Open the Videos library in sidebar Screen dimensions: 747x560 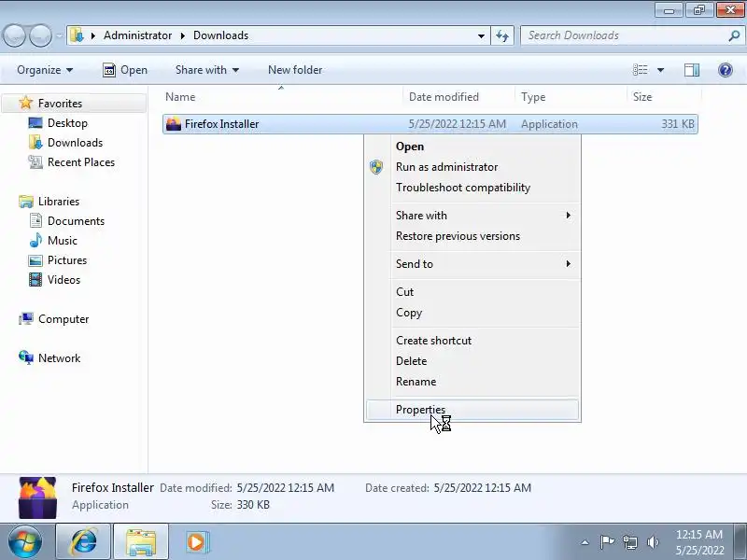[63, 279]
